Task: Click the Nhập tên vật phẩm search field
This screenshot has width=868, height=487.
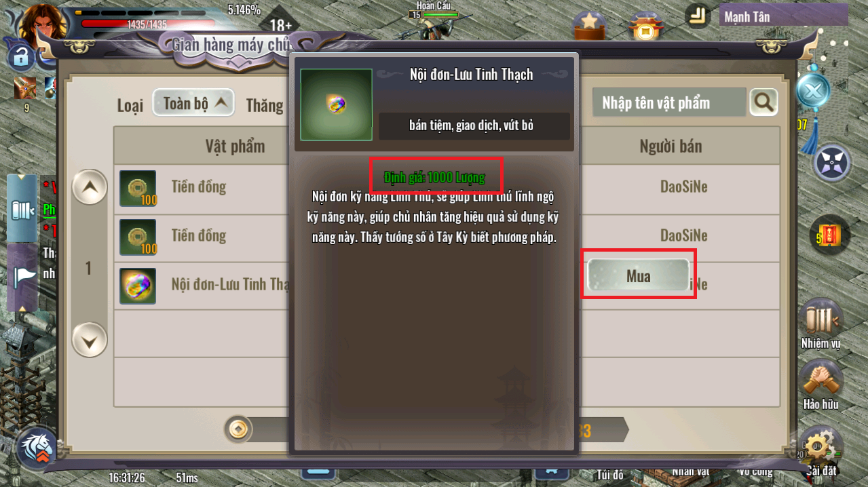Action: 669,102
